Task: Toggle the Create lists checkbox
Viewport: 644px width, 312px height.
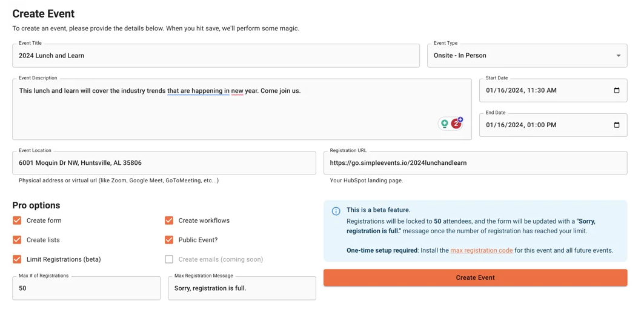Action: (17, 240)
